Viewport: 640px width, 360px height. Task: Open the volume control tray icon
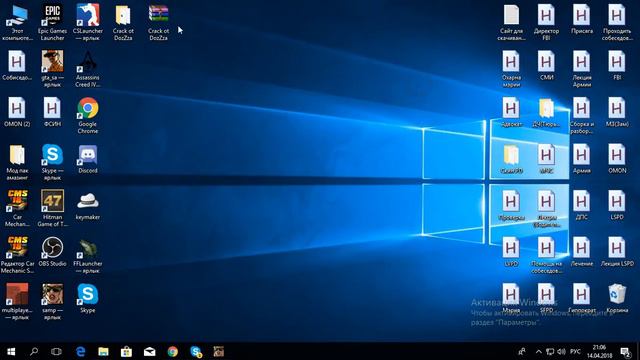click(561, 351)
